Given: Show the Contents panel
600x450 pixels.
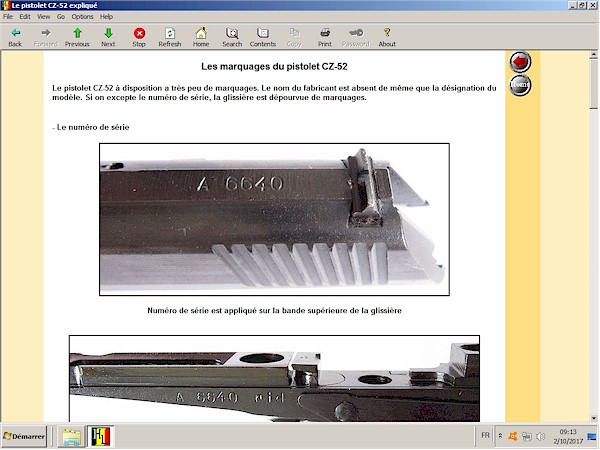Looking at the screenshot, I should point(262,38).
